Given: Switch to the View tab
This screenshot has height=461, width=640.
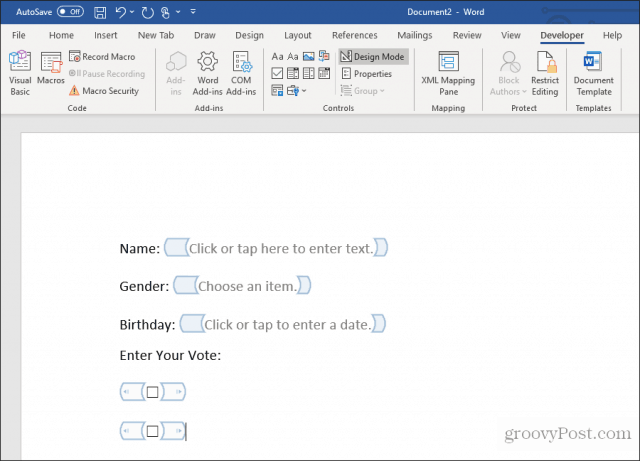Looking at the screenshot, I should [x=511, y=35].
